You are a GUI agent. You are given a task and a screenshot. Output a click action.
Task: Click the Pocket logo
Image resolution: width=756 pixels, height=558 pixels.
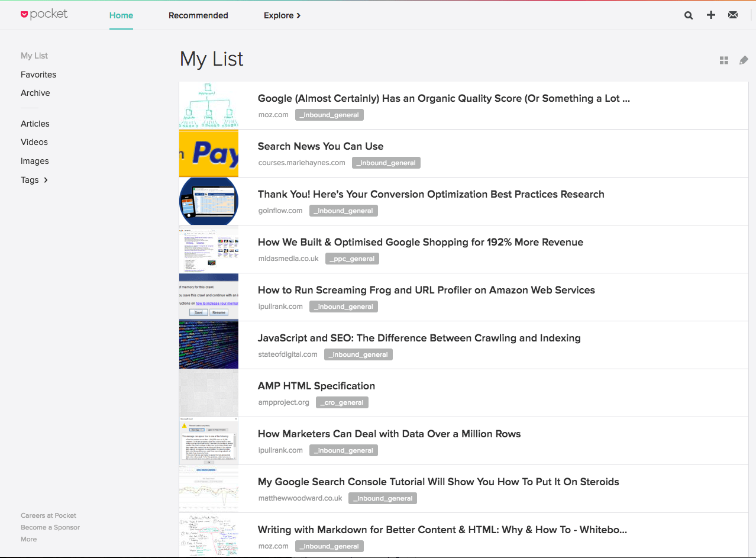coord(44,15)
